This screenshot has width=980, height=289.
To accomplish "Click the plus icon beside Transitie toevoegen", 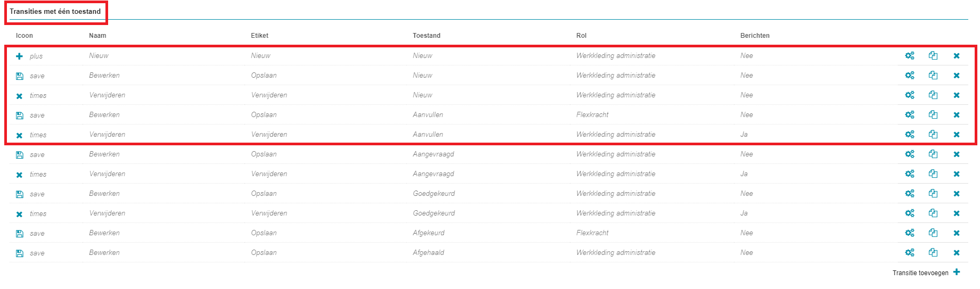I will [957, 272].
